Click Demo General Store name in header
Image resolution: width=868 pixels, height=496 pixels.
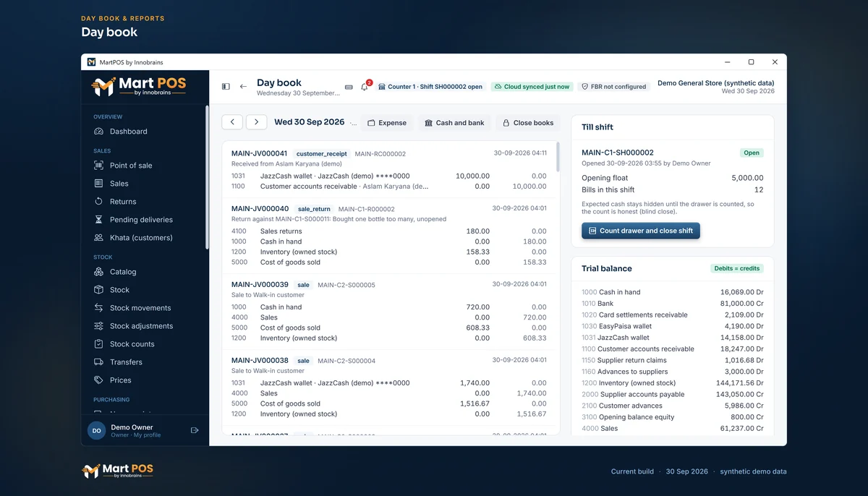tap(716, 83)
